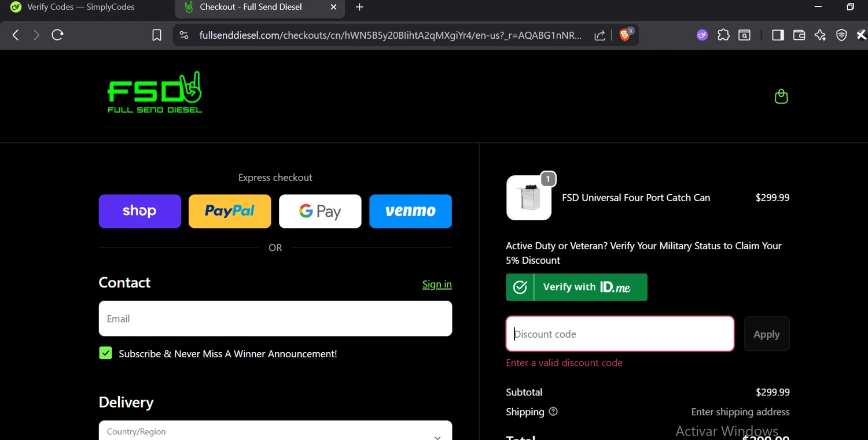Click the catch can product thumbnail
Viewport: 868px width, 440px height.
[x=529, y=198]
